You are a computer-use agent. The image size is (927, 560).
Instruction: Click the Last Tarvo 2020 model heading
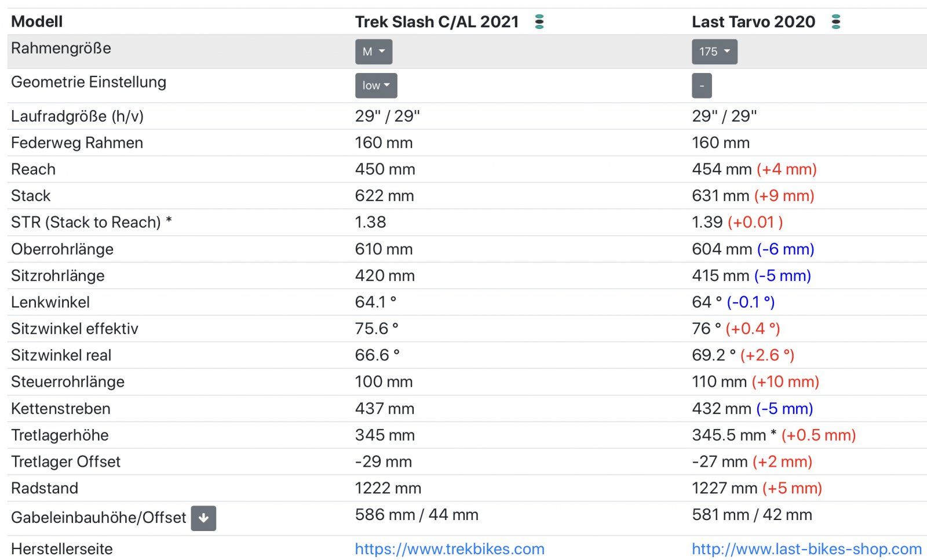coord(753,22)
